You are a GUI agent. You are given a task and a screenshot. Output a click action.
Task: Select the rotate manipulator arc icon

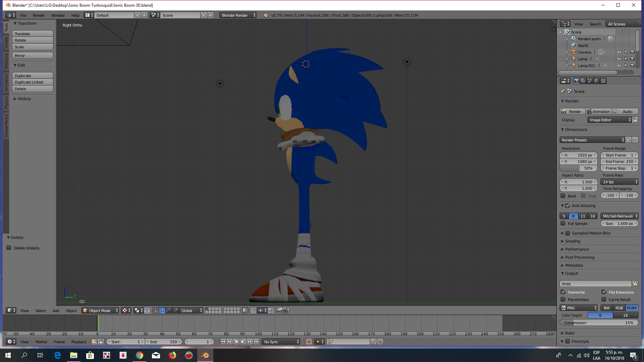169,310
